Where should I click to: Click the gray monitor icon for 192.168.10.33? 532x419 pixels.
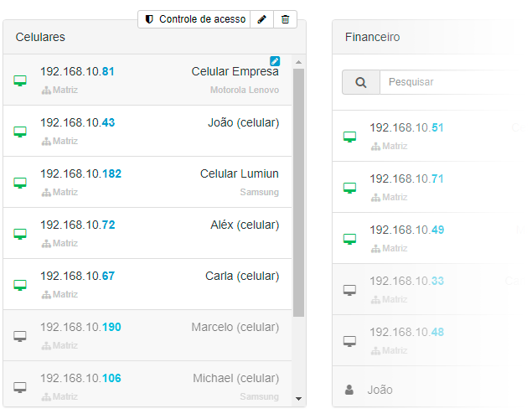click(x=350, y=290)
